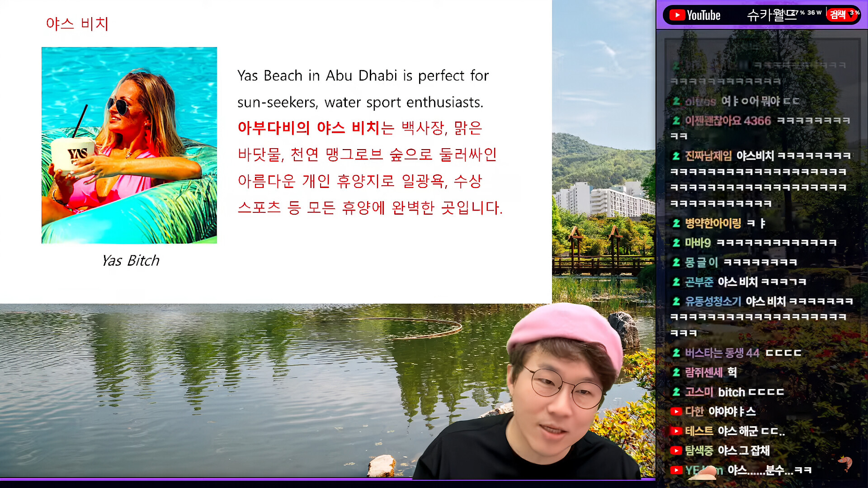The image size is (868, 488).
Task: Click the YouTube badge next to 다한
Action: pos(676,412)
